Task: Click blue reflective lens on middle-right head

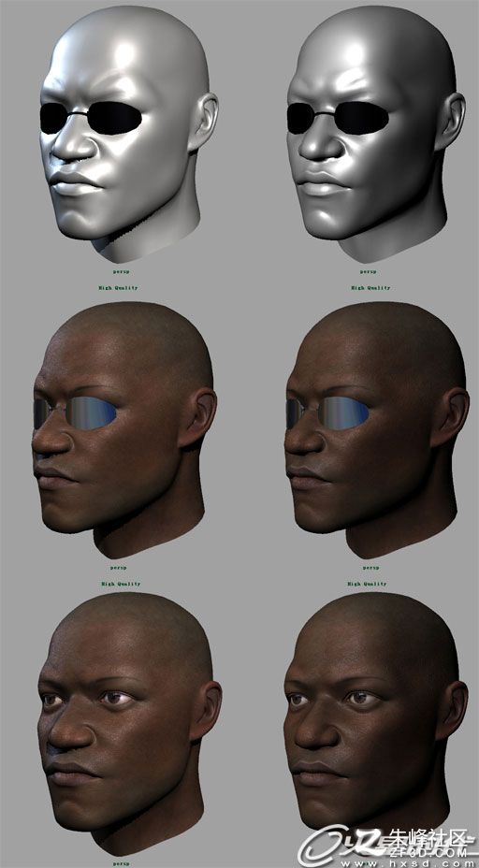Action: [343, 413]
